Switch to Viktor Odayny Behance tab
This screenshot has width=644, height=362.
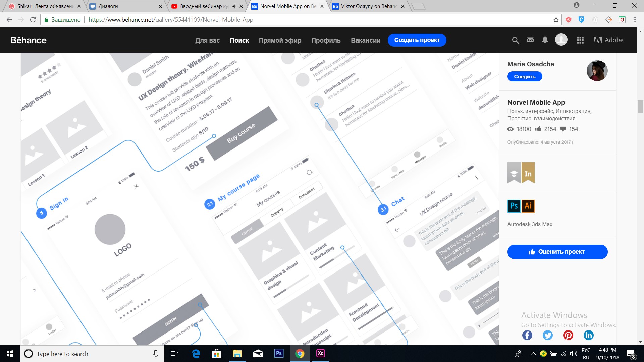368,6
